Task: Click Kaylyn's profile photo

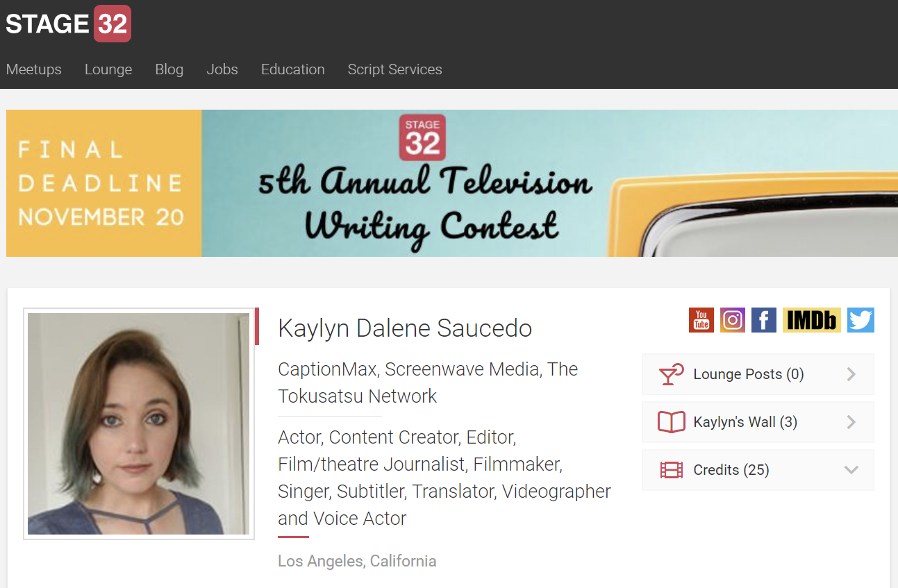Action: click(139, 423)
